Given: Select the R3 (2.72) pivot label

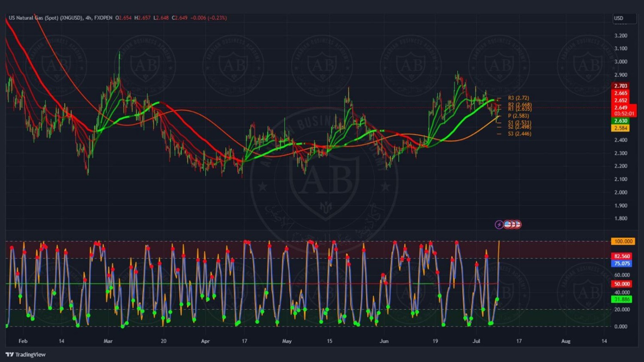Looking at the screenshot, I should click(518, 98).
